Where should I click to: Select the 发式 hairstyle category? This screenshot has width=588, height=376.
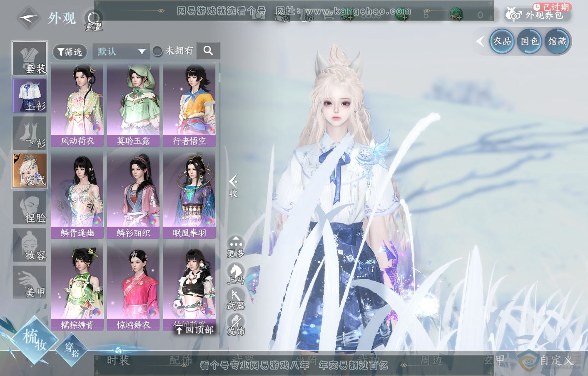(x=30, y=171)
